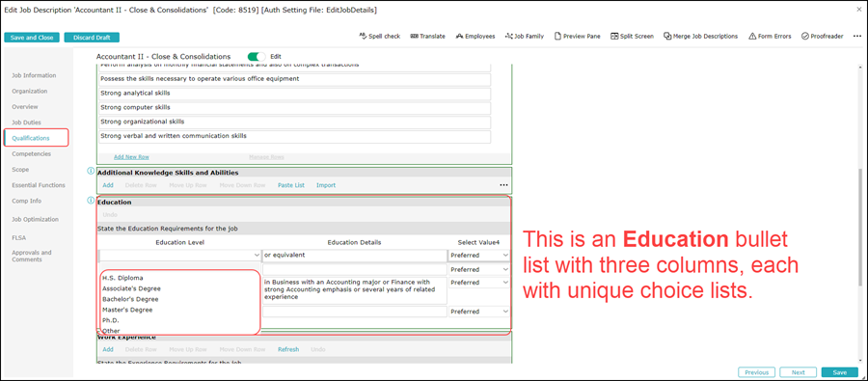Screen dimensions: 868x381
Task: Run Spell check from toolbar
Action: (x=380, y=36)
